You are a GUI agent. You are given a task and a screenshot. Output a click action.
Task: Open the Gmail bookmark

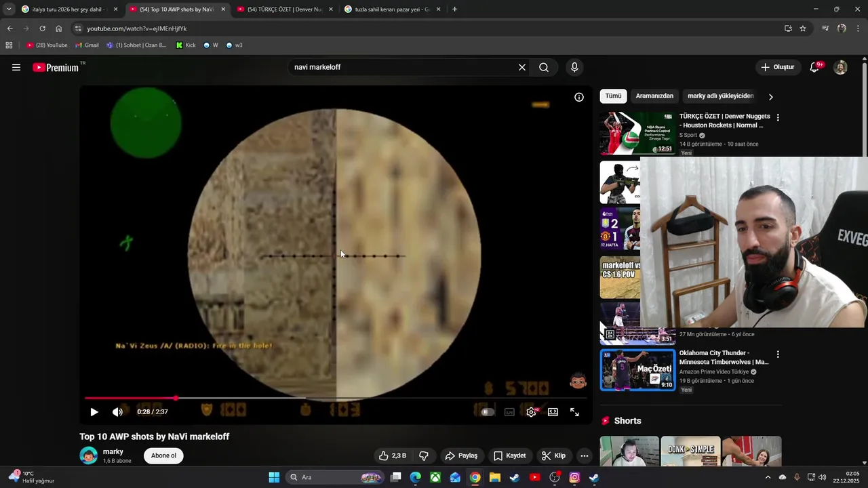pyautogui.click(x=87, y=45)
